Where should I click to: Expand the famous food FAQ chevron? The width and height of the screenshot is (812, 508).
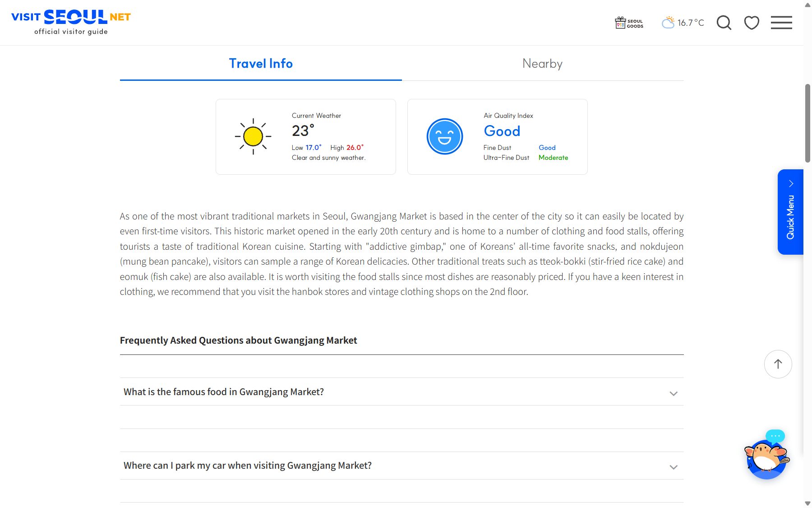coord(674,393)
